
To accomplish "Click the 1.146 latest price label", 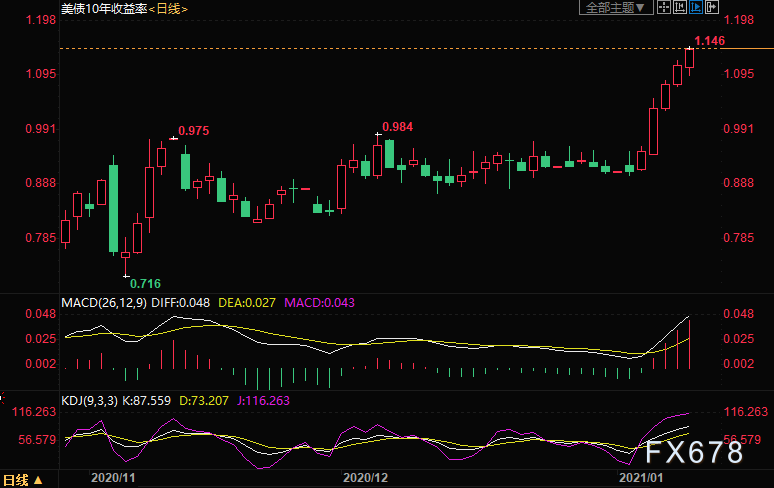I will [x=709, y=41].
